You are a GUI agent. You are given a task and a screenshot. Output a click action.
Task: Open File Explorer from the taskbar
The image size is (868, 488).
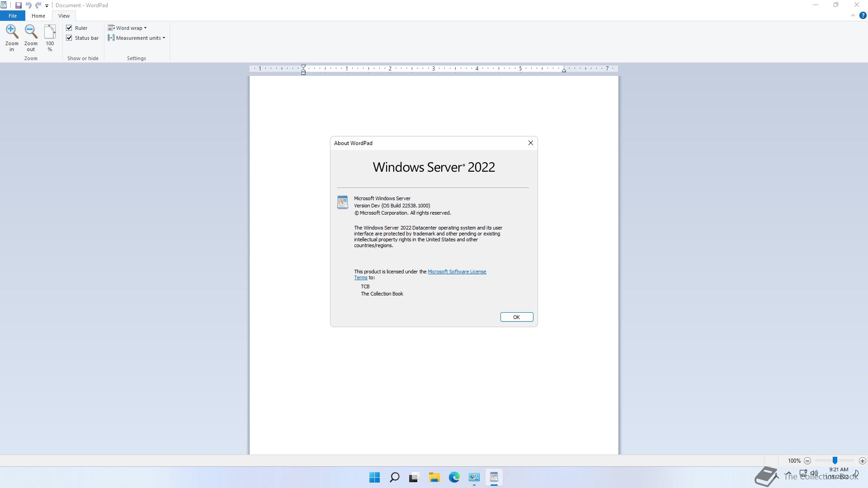click(x=434, y=477)
